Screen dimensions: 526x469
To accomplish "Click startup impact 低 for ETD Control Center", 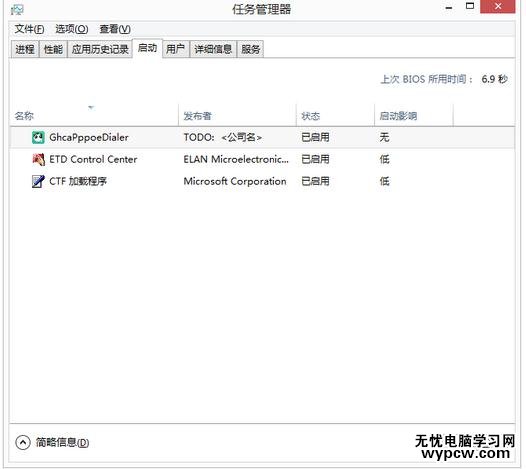I will [384, 159].
